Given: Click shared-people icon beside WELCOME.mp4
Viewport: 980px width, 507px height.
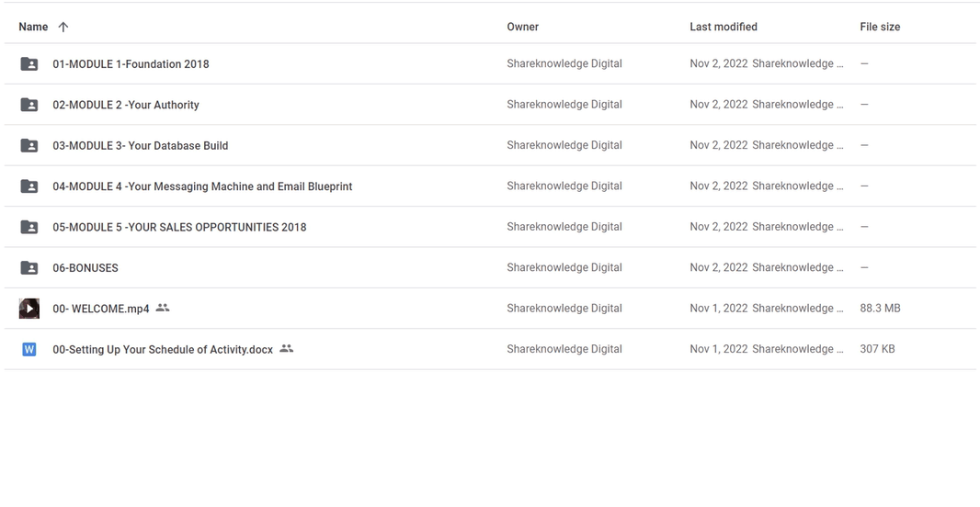Looking at the screenshot, I should click(x=163, y=308).
